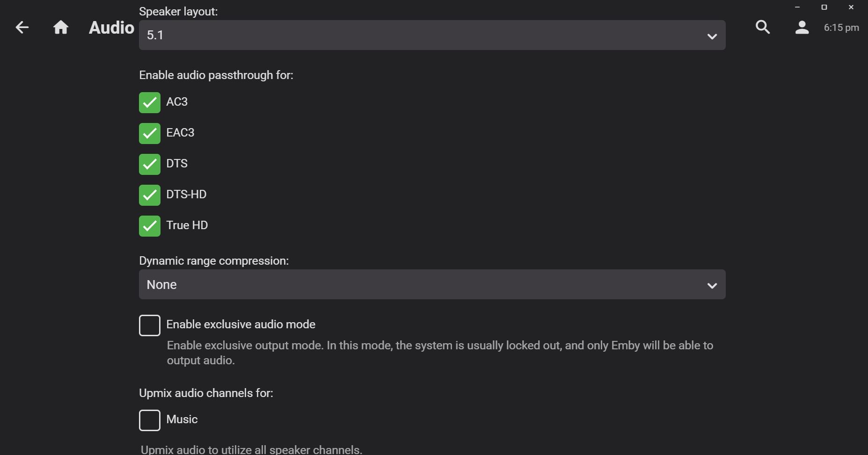Viewport: 868px width, 455px height.
Task: Go back using the arrow icon
Action: 22,28
